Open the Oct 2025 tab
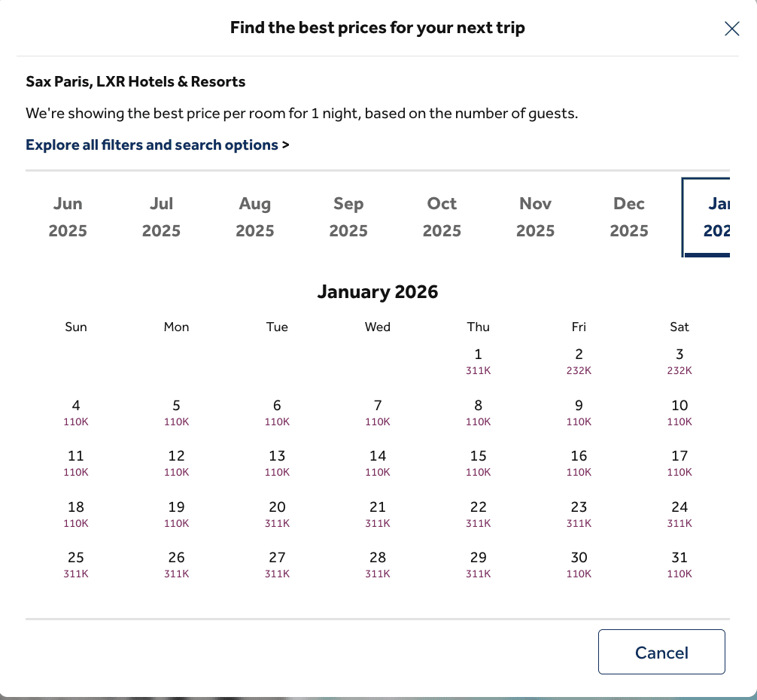 pyautogui.click(x=442, y=217)
